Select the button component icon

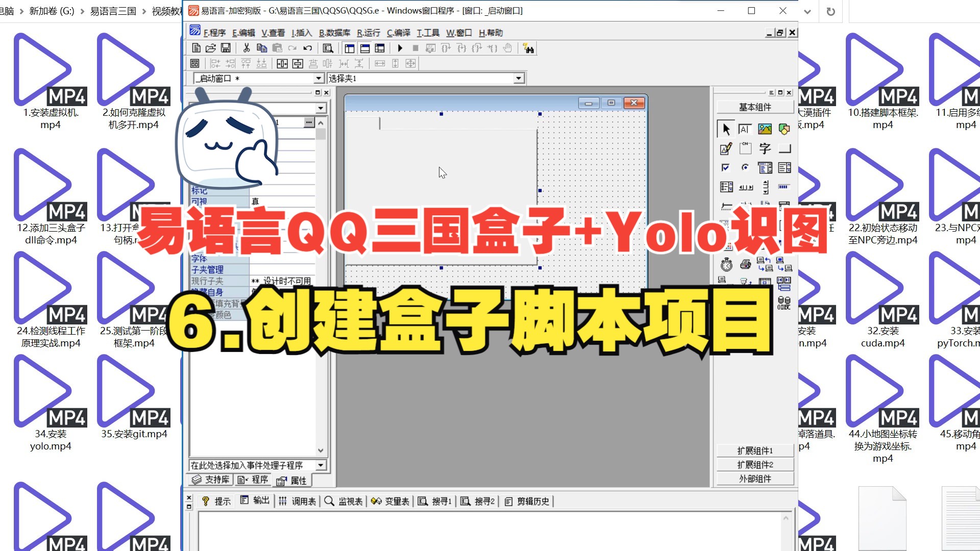click(785, 148)
